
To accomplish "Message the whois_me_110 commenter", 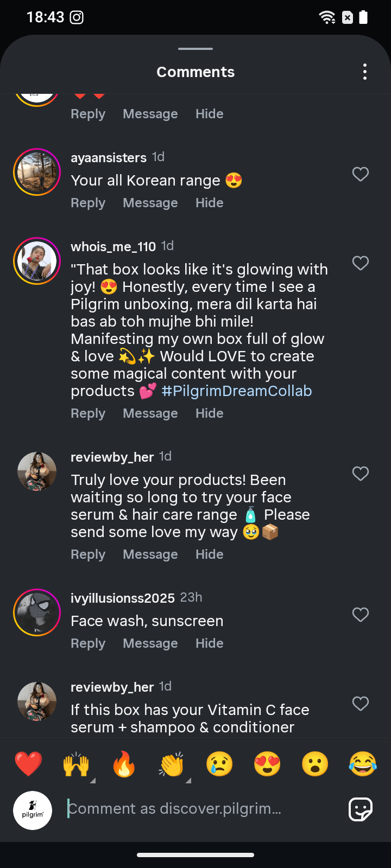I will click(150, 413).
